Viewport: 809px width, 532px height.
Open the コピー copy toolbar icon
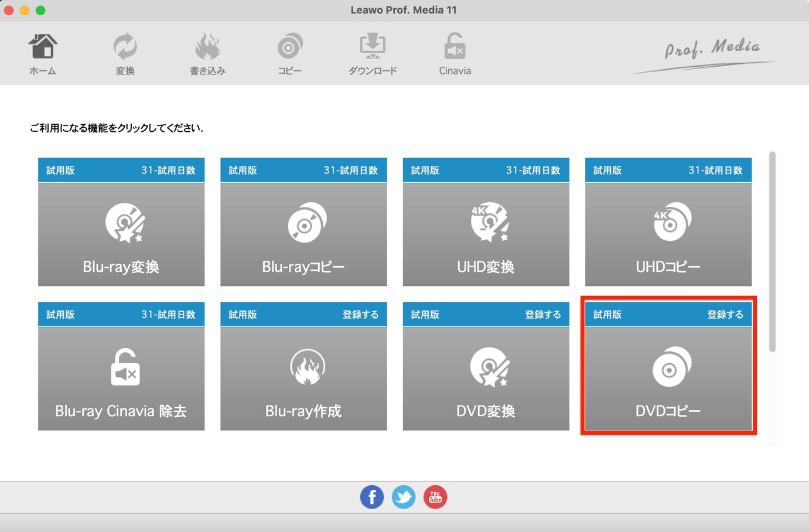[290, 47]
